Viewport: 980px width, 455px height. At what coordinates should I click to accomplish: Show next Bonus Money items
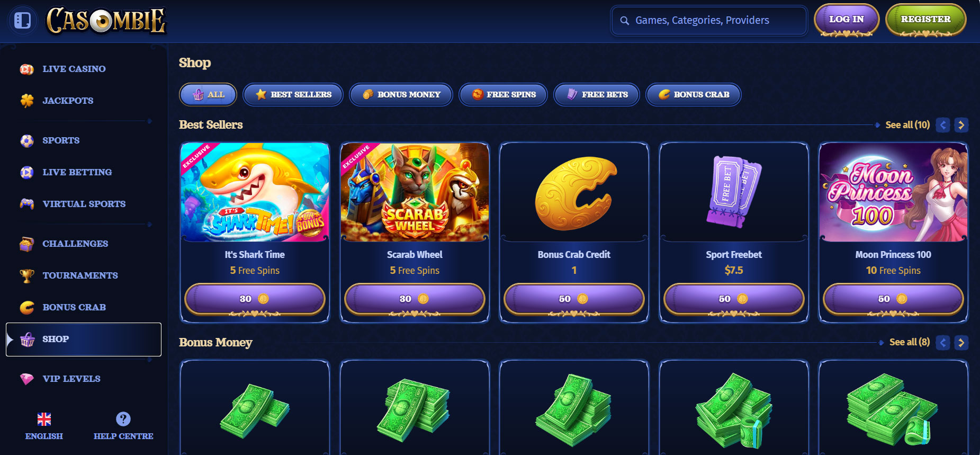961,343
